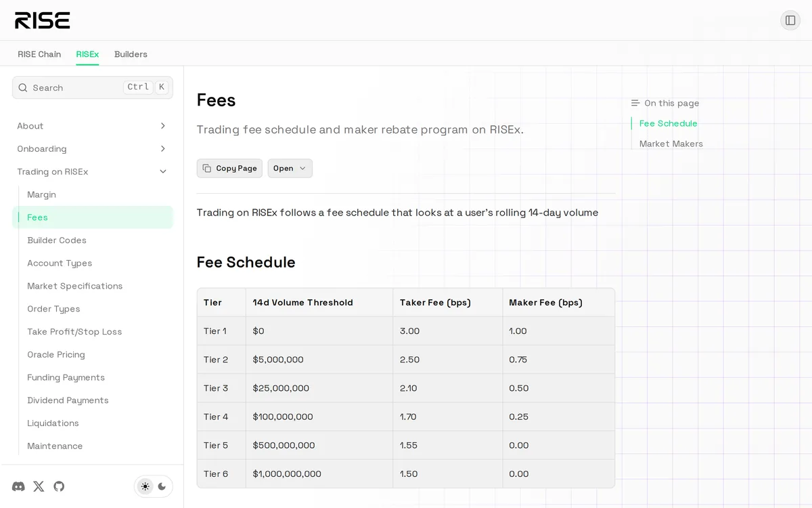Click the On this page list icon
Screen dimensions: 812x508
635,103
